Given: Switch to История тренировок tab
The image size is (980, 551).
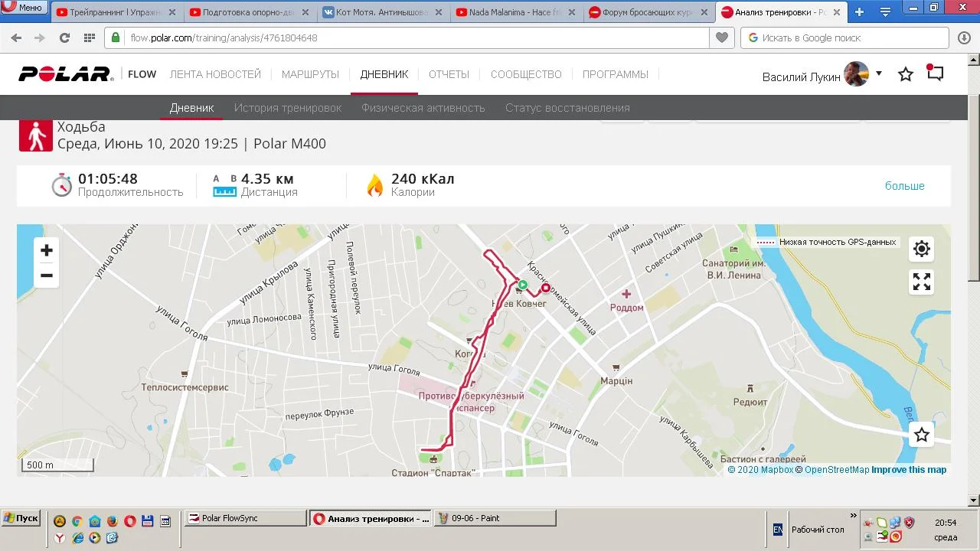Looking at the screenshot, I should [x=288, y=108].
